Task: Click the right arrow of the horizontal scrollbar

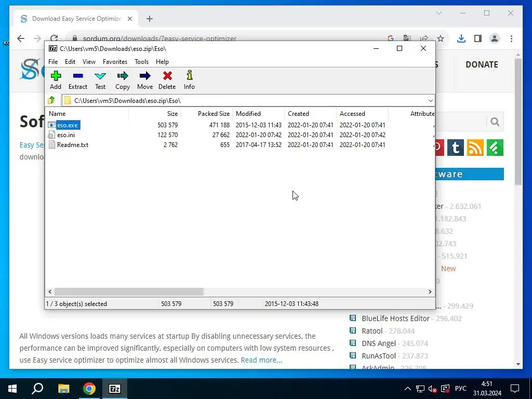Action: click(x=430, y=292)
